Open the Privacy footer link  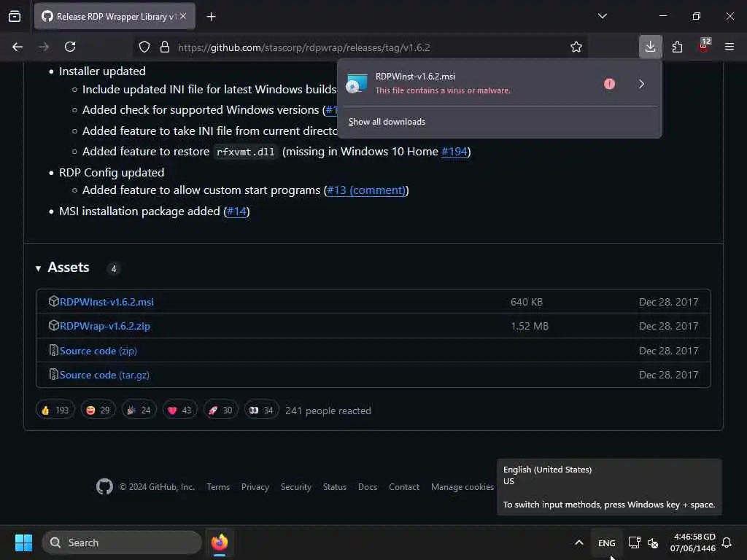(255, 487)
